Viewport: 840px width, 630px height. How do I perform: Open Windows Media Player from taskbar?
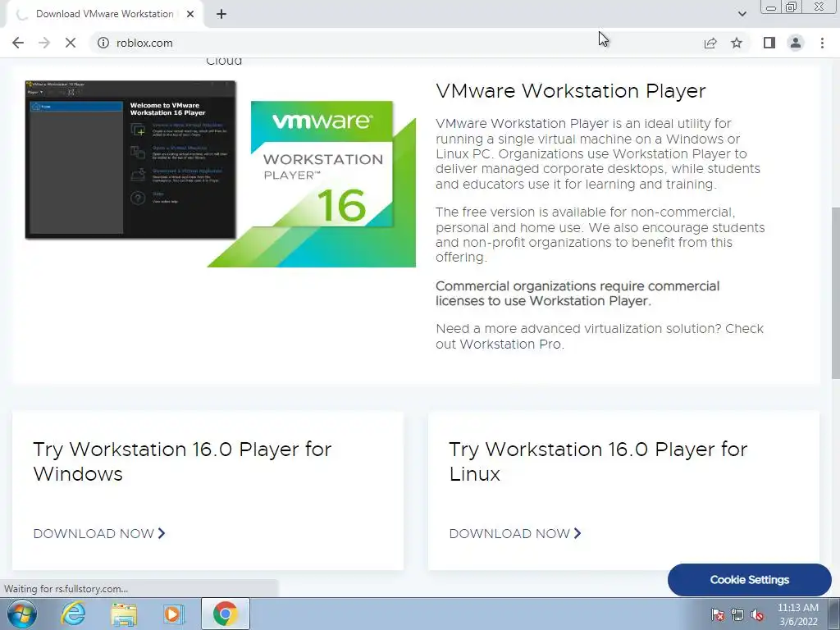(x=174, y=614)
